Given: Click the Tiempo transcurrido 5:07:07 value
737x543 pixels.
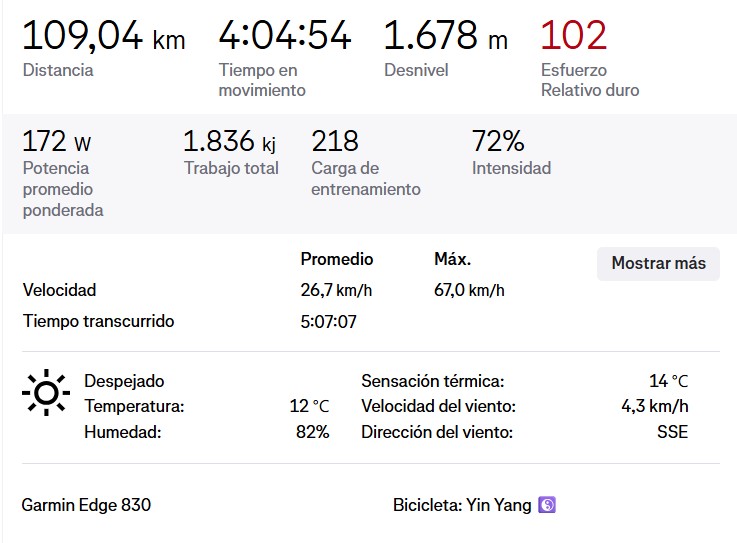Looking at the screenshot, I should 329,322.
